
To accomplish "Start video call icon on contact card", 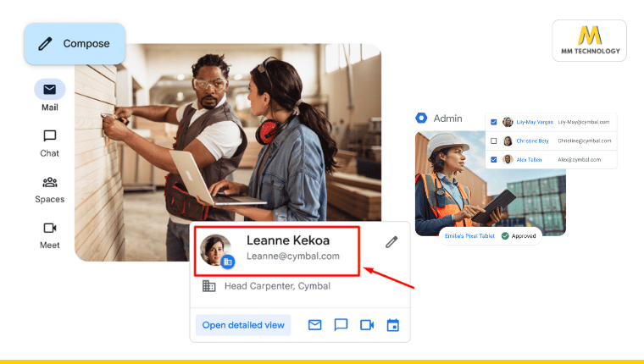I will pyautogui.click(x=367, y=325).
